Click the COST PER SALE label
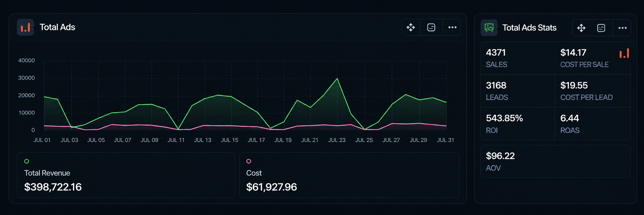The width and height of the screenshot is (644, 215). click(584, 64)
